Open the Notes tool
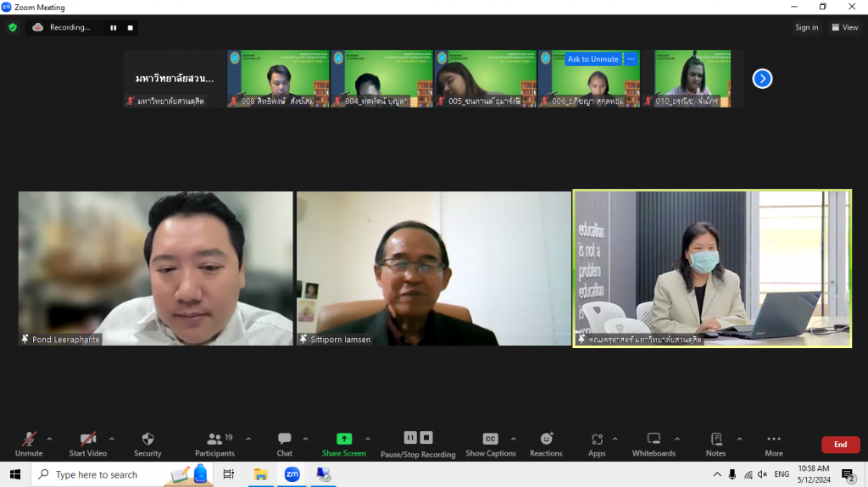868x487 pixels. click(x=715, y=443)
